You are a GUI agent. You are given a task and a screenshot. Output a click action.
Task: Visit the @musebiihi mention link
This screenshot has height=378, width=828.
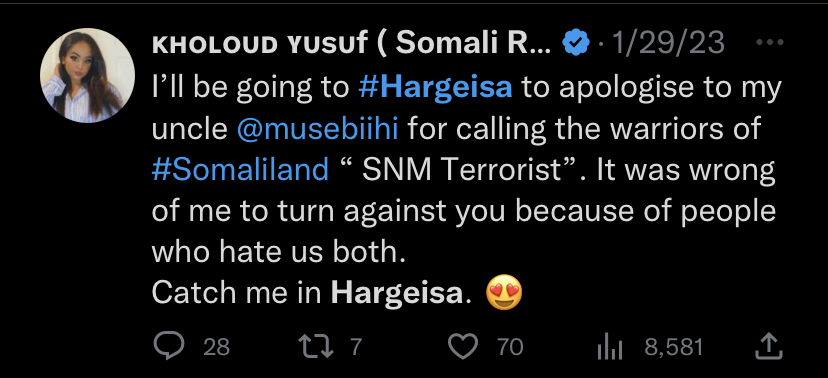(317, 129)
